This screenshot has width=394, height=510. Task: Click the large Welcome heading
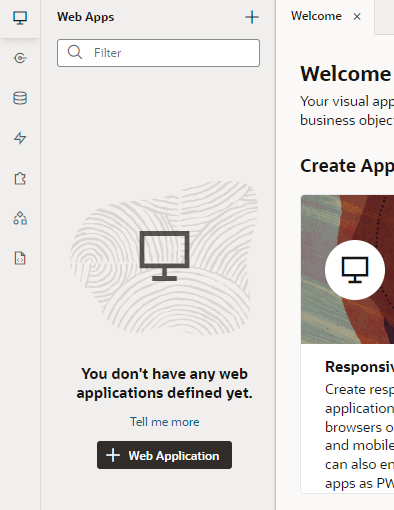coord(346,74)
